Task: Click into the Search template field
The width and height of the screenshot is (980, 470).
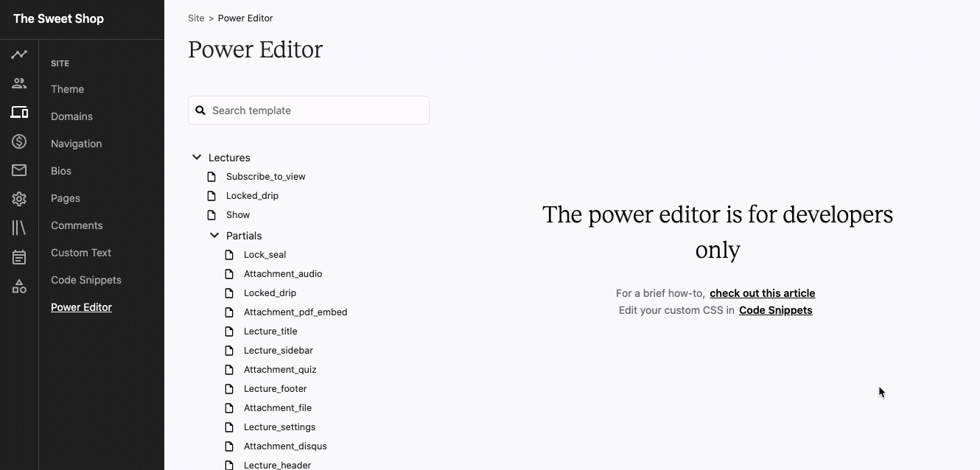Action: (x=309, y=111)
